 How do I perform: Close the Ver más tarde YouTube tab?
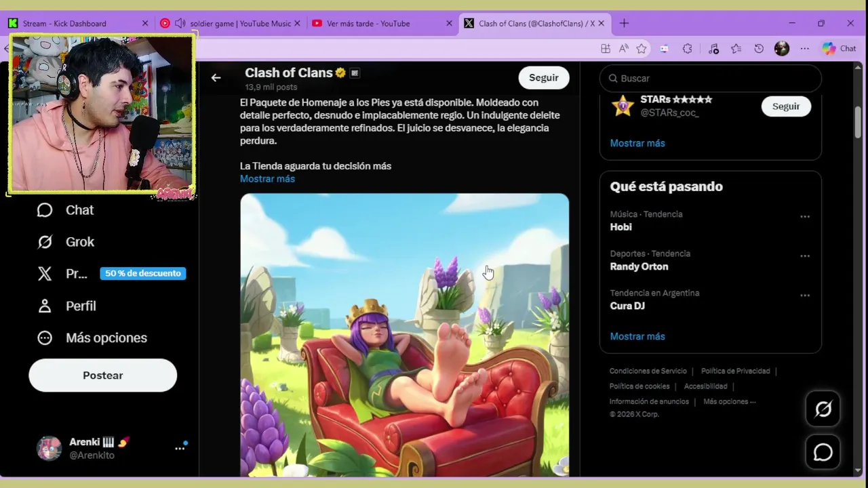point(449,23)
